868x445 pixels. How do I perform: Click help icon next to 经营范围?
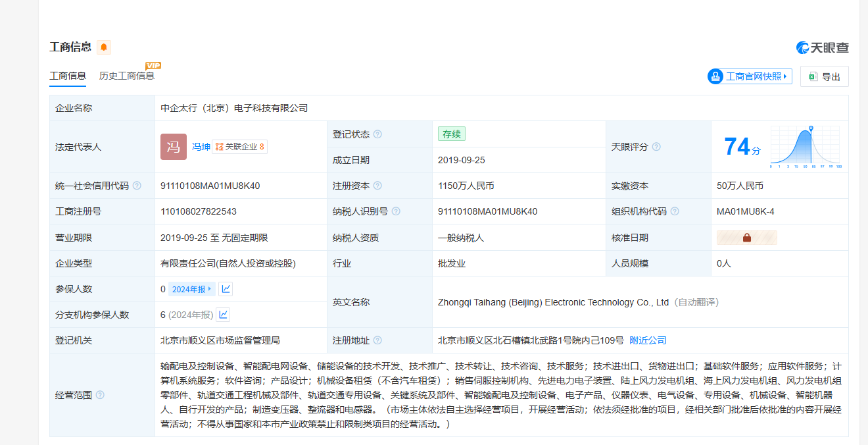pyautogui.click(x=100, y=395)
